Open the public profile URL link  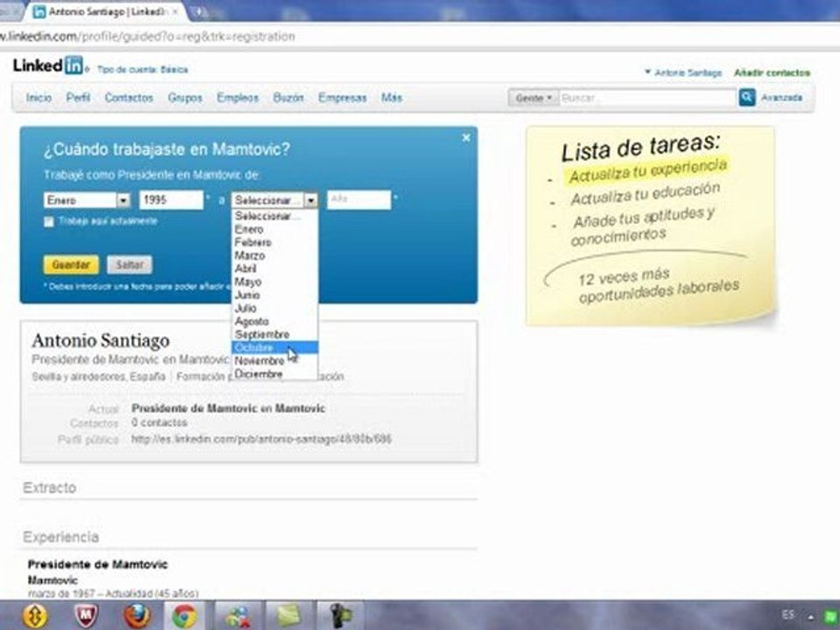[262, 439]
